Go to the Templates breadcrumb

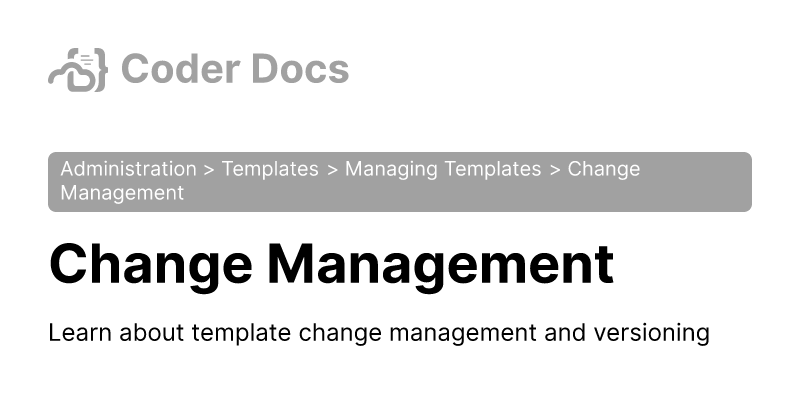click(x=270, y=169)
